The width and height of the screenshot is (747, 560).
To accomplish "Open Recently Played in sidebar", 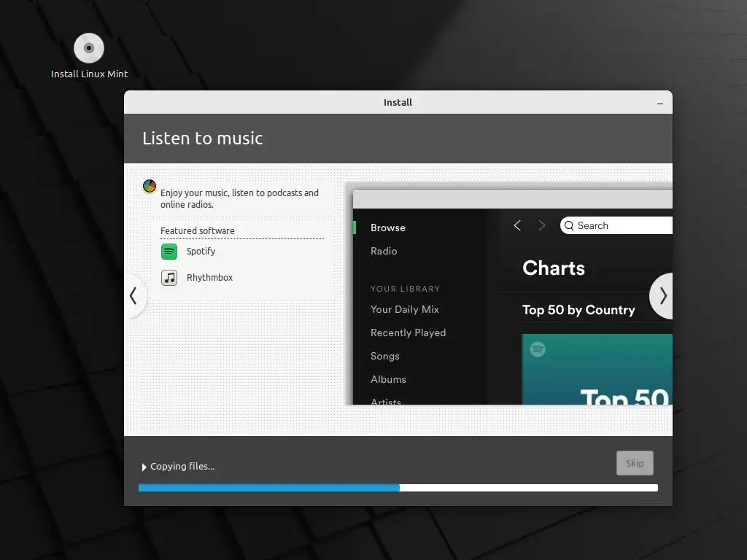I will (x=409, y=332).
